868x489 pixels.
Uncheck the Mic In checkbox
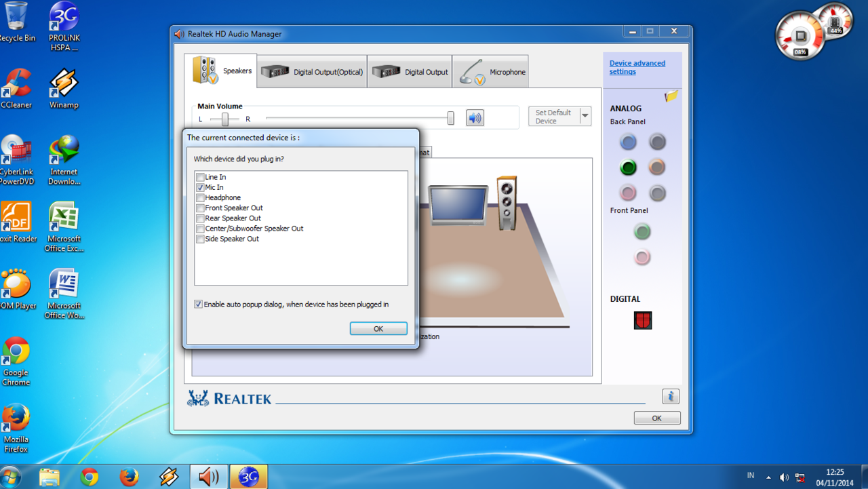(200, 187)
